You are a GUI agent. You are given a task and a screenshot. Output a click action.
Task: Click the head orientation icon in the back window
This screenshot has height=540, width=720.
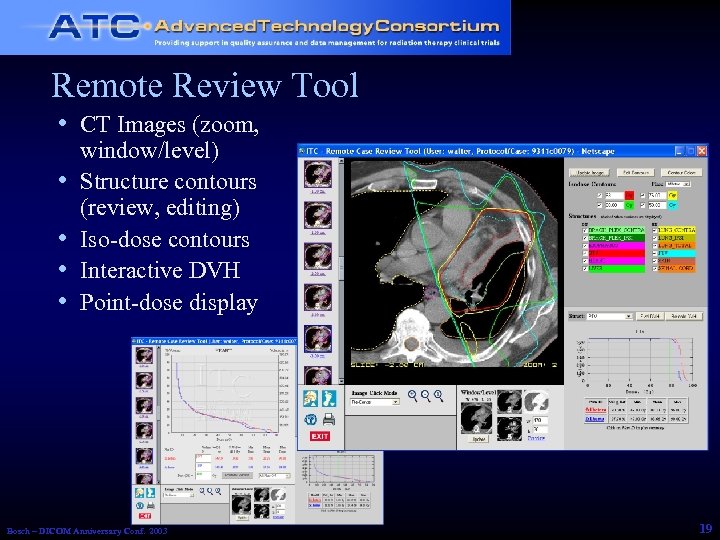tap(139, 493)
